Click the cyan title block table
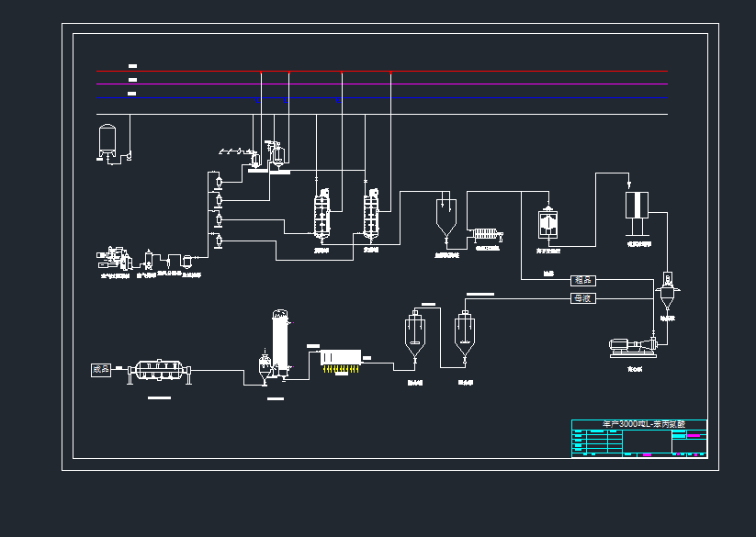The image size is (756, 537). 639,438
